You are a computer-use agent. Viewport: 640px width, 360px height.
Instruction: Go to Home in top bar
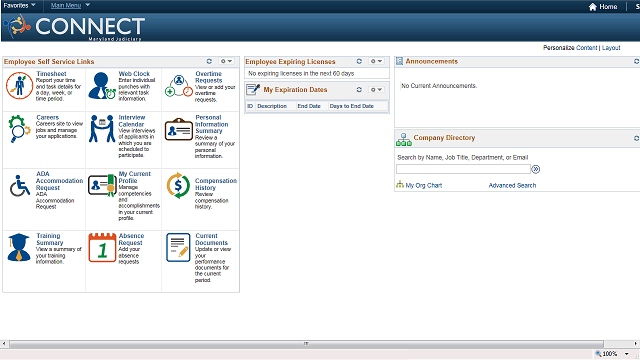[608, 7]
